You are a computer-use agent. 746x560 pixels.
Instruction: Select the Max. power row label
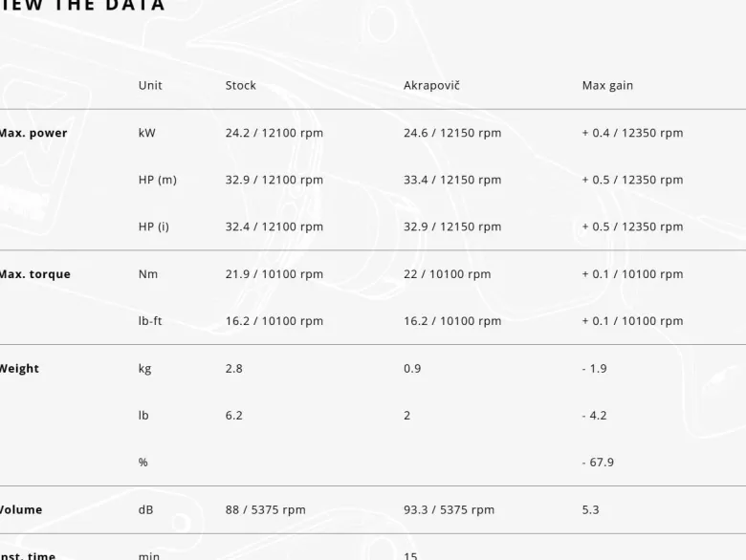33,133
